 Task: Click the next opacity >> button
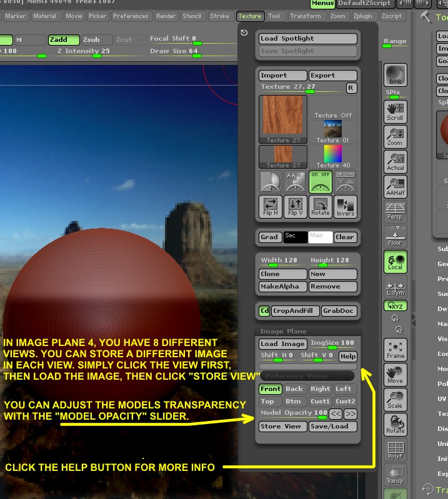(351, 413)
